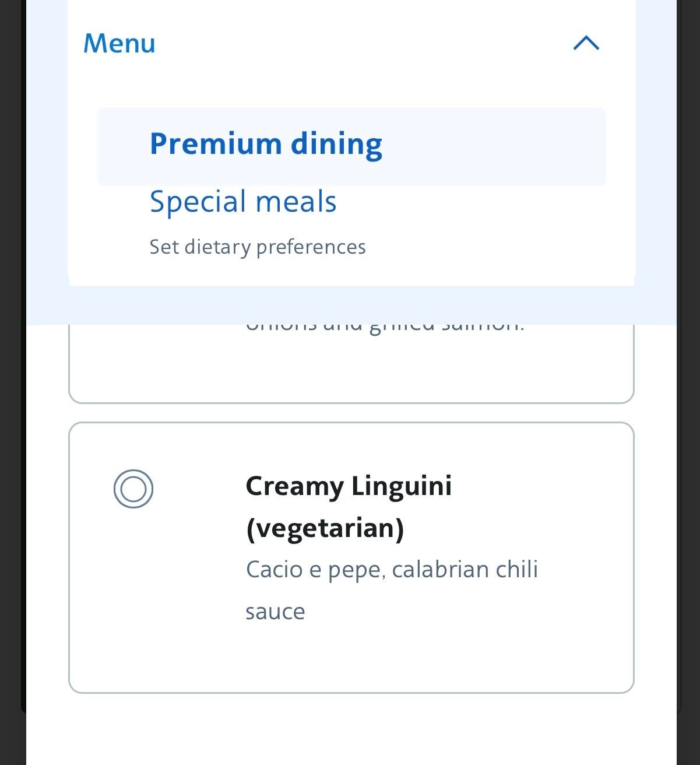Screen dimensions: 700x765
Task: Click the light blue strip below the menu panel
Action: tap(351, 305)
